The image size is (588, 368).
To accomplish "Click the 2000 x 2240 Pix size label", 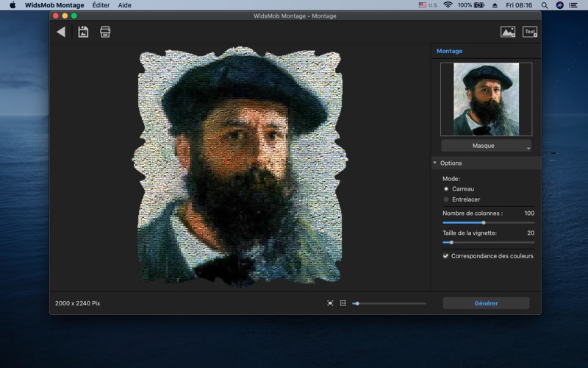I will tap(78, 303).
